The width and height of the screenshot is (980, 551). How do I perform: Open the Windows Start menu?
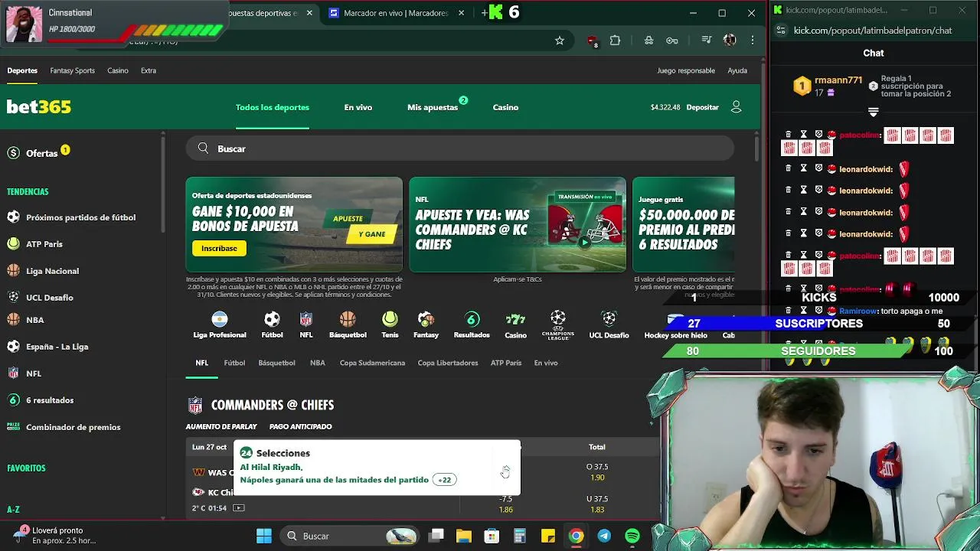(263, 536)
